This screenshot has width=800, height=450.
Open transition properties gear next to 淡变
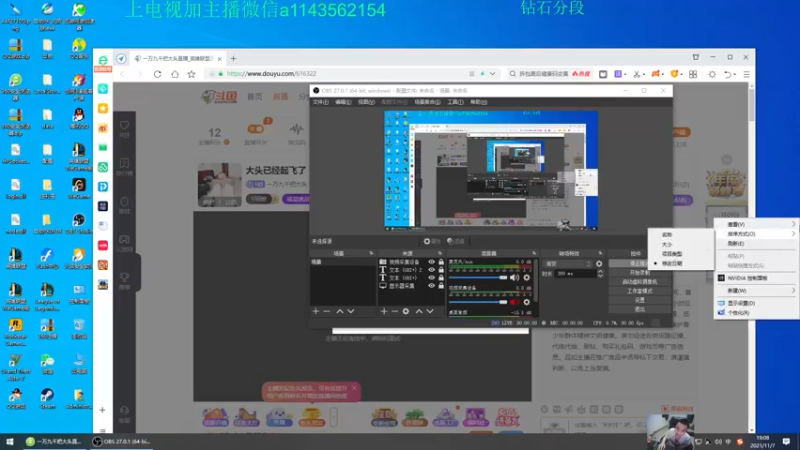(x=599, y=264)
